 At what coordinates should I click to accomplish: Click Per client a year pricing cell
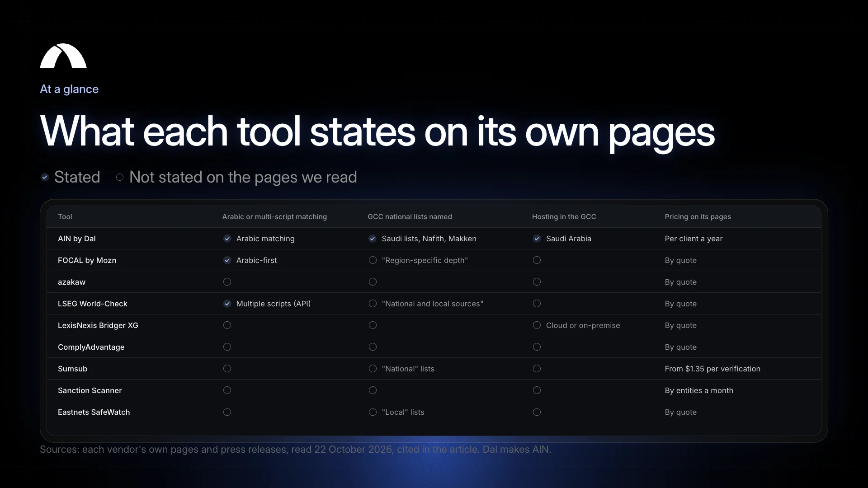tap(693, 239)
